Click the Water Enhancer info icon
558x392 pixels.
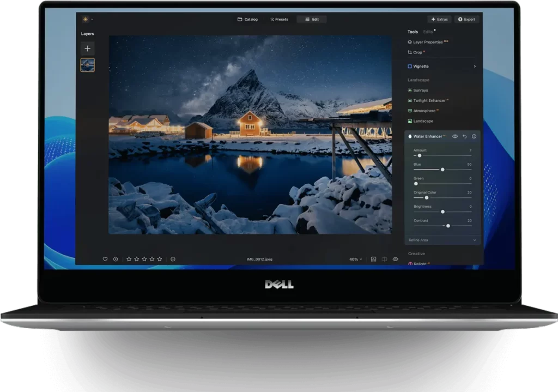coord(474,136)
